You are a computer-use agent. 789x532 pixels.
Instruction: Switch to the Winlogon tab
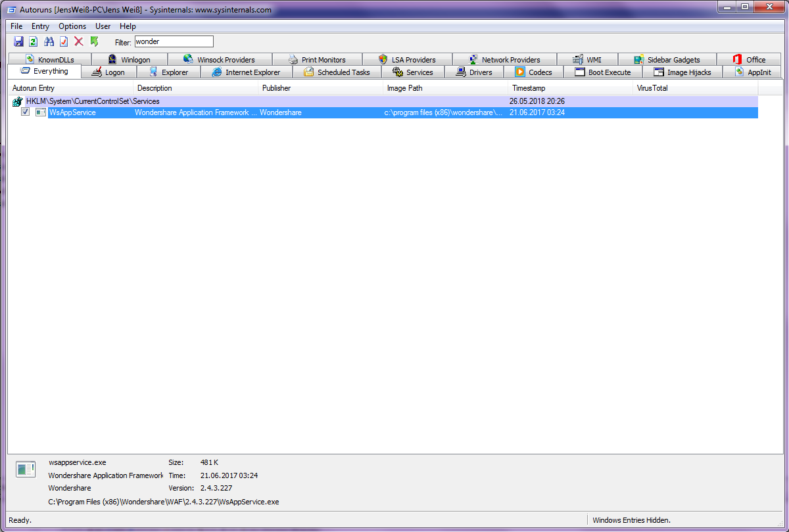(x=129, y=59)
